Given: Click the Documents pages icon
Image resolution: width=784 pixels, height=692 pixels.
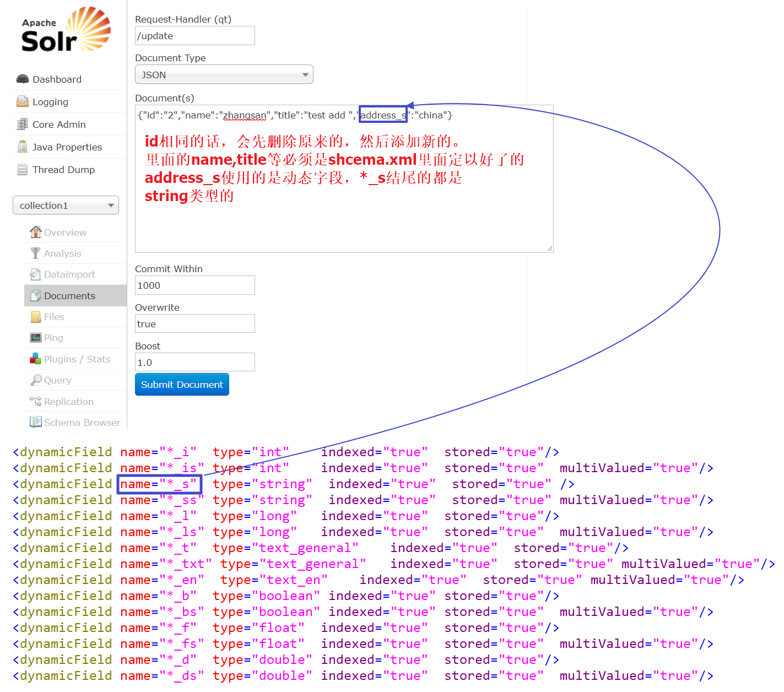Looking at the screenshot, I should tap(35, 295).
